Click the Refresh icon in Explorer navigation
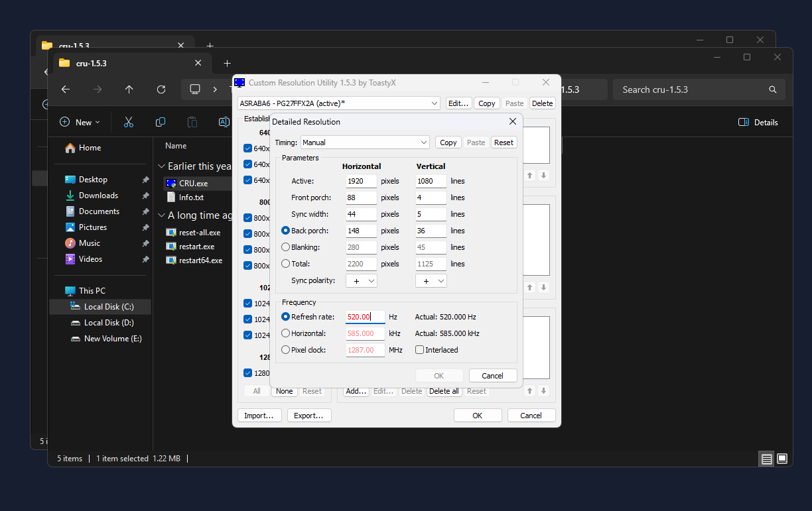The image size is (812, 511). pyautogui.click(x=161, y=89)
